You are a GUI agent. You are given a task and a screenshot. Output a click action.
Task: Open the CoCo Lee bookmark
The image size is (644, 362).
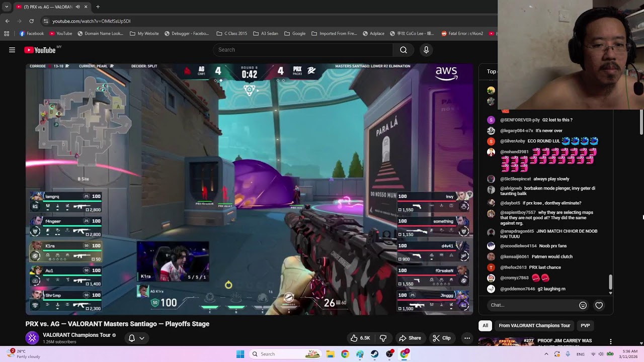(412, 34)
